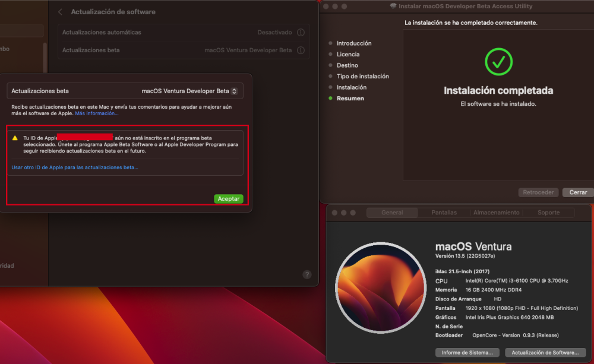Select the Introducción installer step

point(354,43)
